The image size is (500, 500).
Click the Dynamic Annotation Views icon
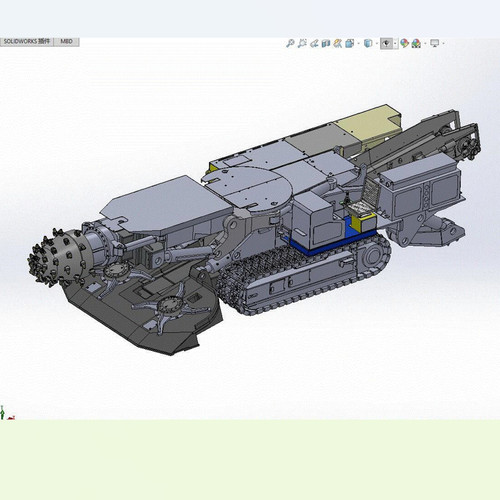[338, 43]
